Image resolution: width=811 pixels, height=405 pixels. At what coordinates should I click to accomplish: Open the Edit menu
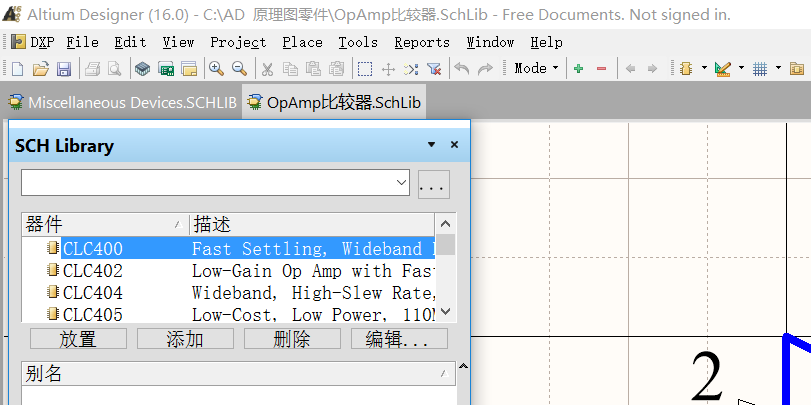[130, 42]
